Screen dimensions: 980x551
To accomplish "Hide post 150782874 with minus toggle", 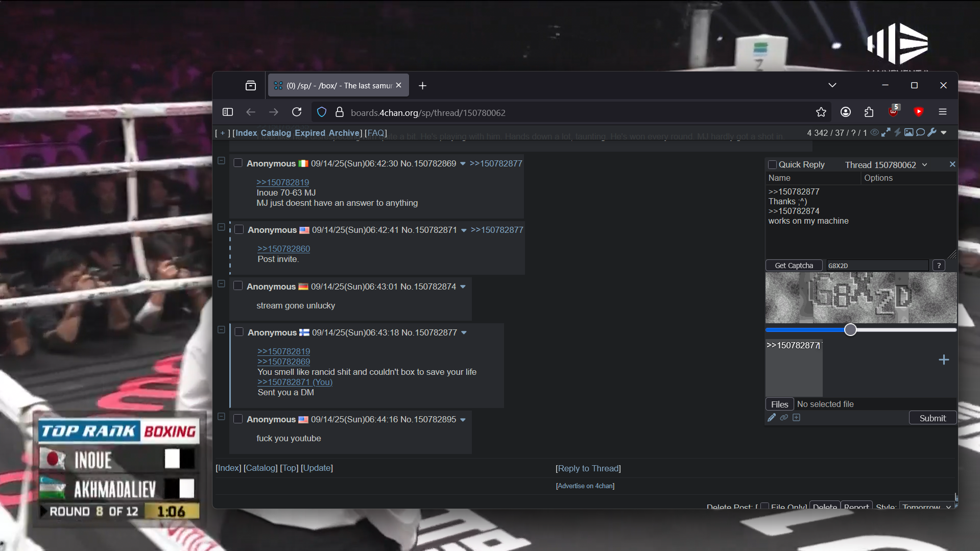I will tap(221, 284).
